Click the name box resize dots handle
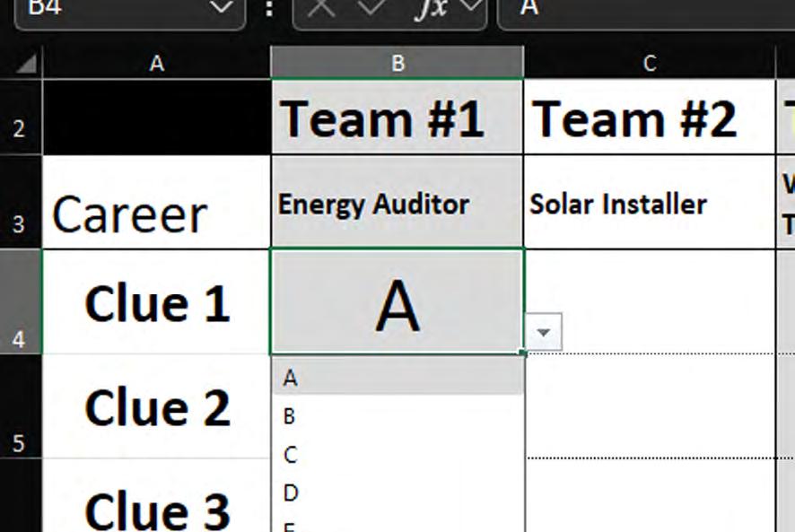 pyautogui.click(x=269, y=9)
